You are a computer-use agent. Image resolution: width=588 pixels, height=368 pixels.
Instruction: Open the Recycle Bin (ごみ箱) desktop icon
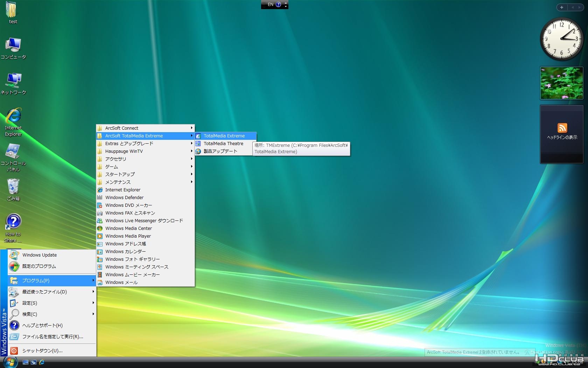click(13, 187)
